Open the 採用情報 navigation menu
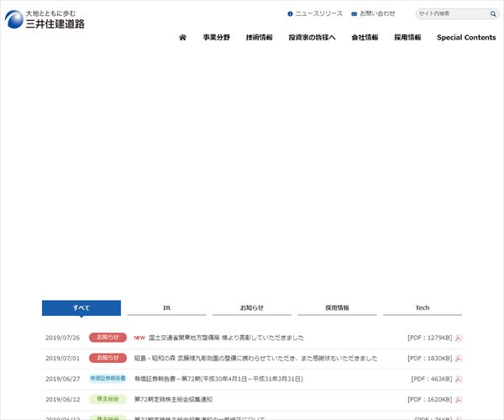The image size is (504, 420). coord(407,38)
